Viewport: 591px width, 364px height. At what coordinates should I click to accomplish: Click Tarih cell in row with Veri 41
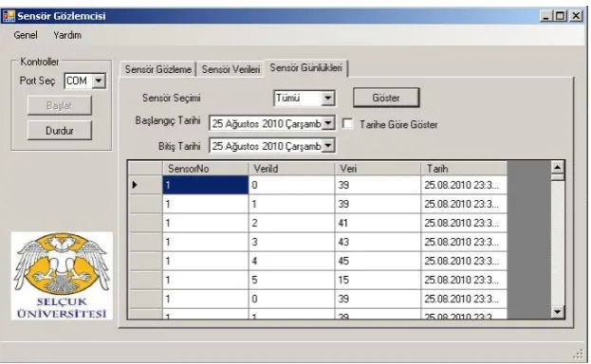[x=464, y=223]
